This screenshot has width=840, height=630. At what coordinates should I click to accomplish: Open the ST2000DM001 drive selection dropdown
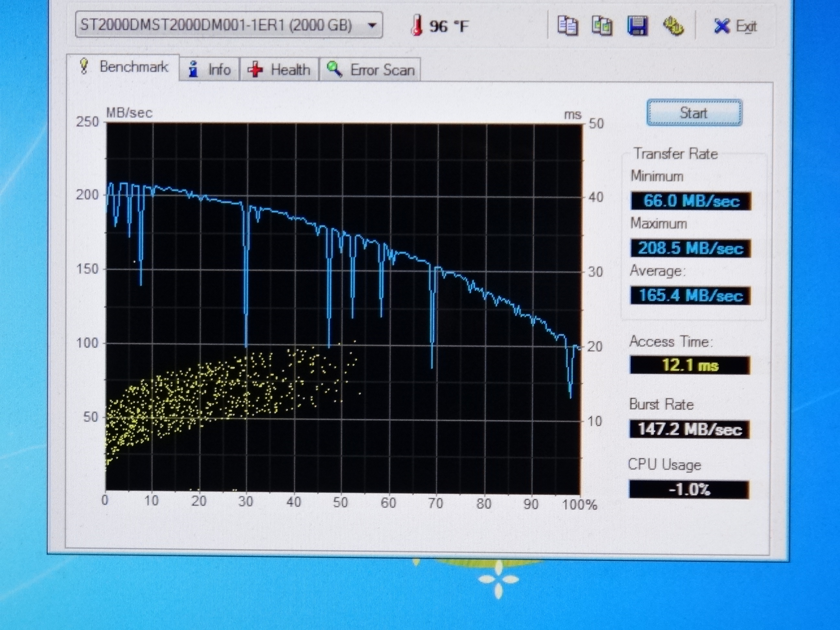228,25
